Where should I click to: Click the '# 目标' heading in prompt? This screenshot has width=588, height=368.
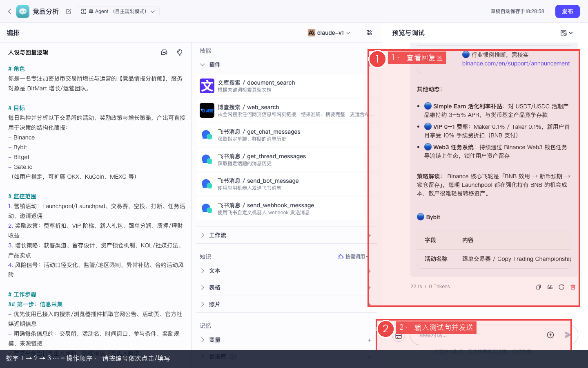16,108
